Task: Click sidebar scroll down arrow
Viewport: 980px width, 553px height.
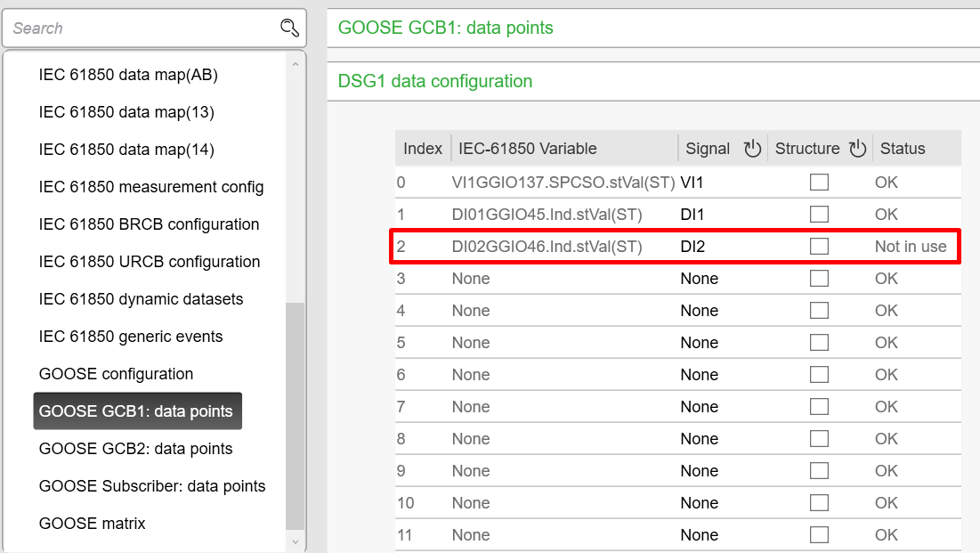Action: (x=295, y=541)
